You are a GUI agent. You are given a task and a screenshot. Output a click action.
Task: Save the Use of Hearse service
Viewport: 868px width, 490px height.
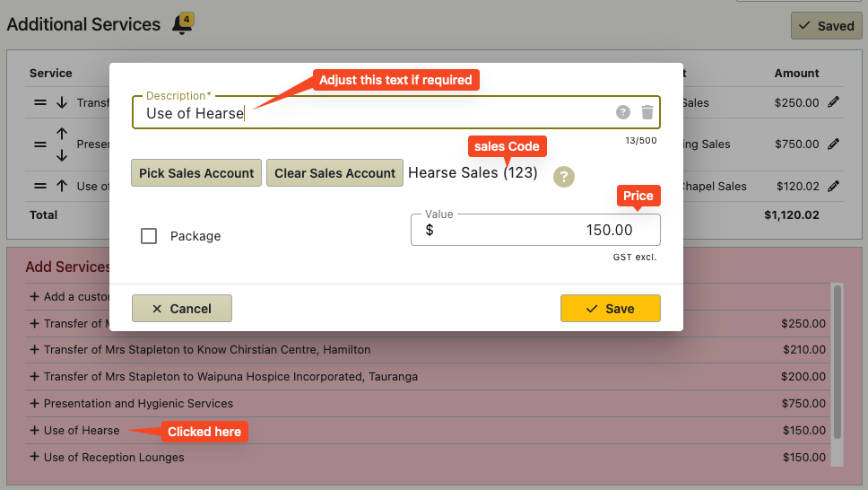click(610, 308)
